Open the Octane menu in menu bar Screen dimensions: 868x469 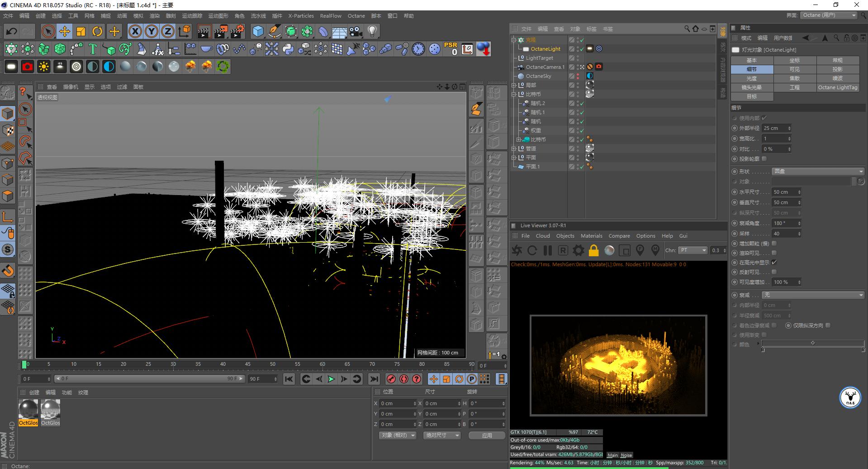[x=356, y=16]
